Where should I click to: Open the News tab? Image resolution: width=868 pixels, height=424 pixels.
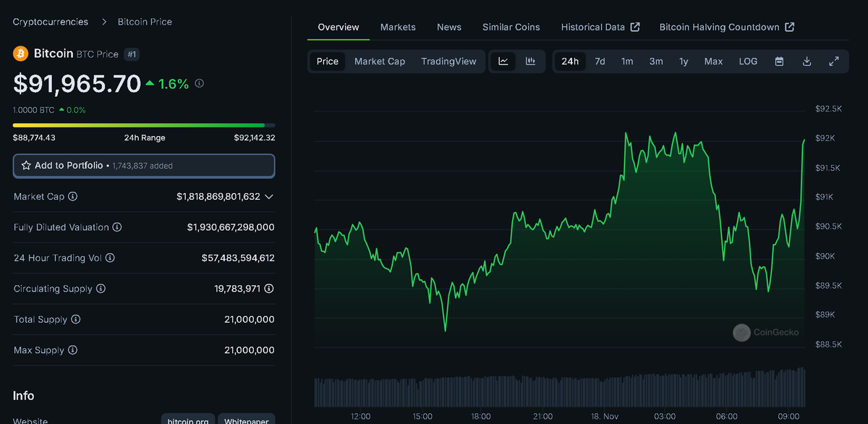coord(449,27)
